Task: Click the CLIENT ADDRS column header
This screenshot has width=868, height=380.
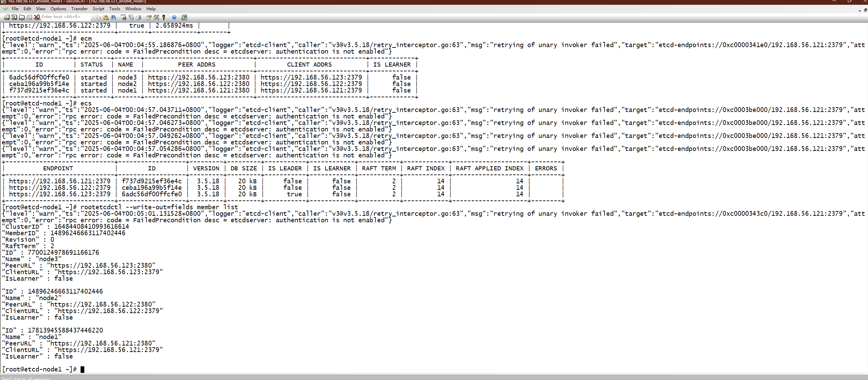Action: (309, 65)
